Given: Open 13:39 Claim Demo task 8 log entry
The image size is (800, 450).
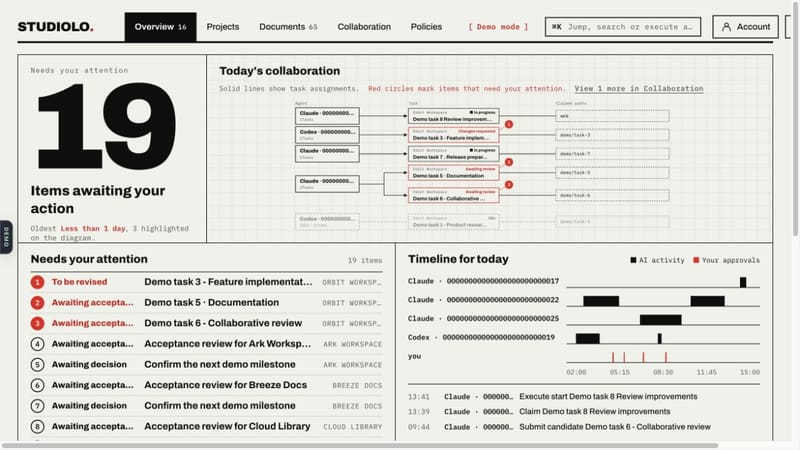Looking at the screenshot, I should point(584,411).
